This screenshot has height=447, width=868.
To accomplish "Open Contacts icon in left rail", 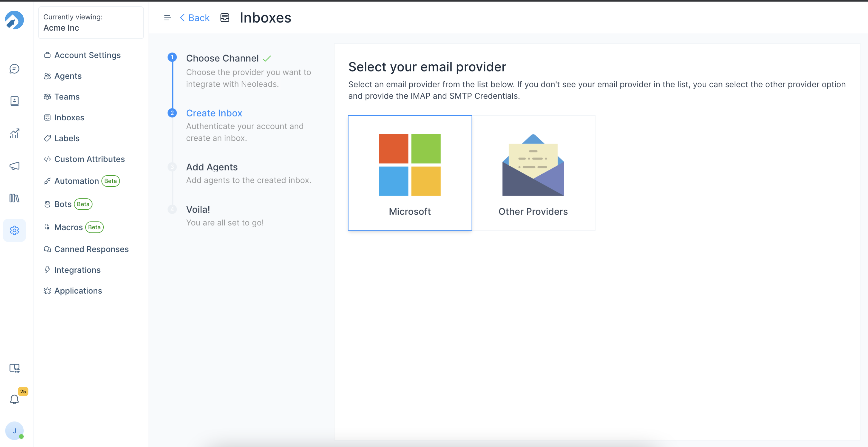I will [x=14, y=101].
